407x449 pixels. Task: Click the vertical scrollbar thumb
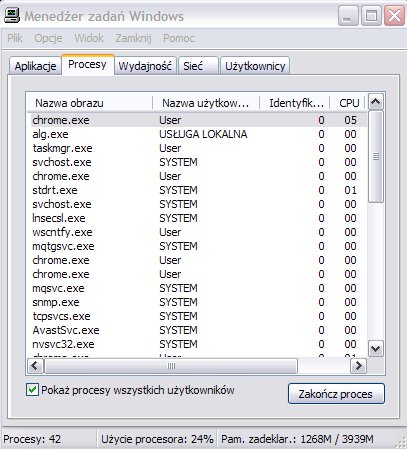tap(376, 156)
